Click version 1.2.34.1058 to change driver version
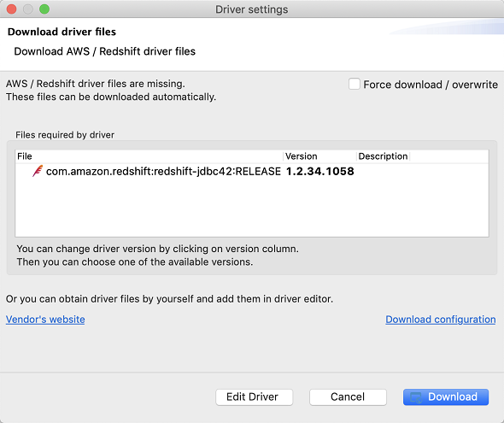Image resolution: width=504 pixels, height=423 pixels. click(319, 171)
